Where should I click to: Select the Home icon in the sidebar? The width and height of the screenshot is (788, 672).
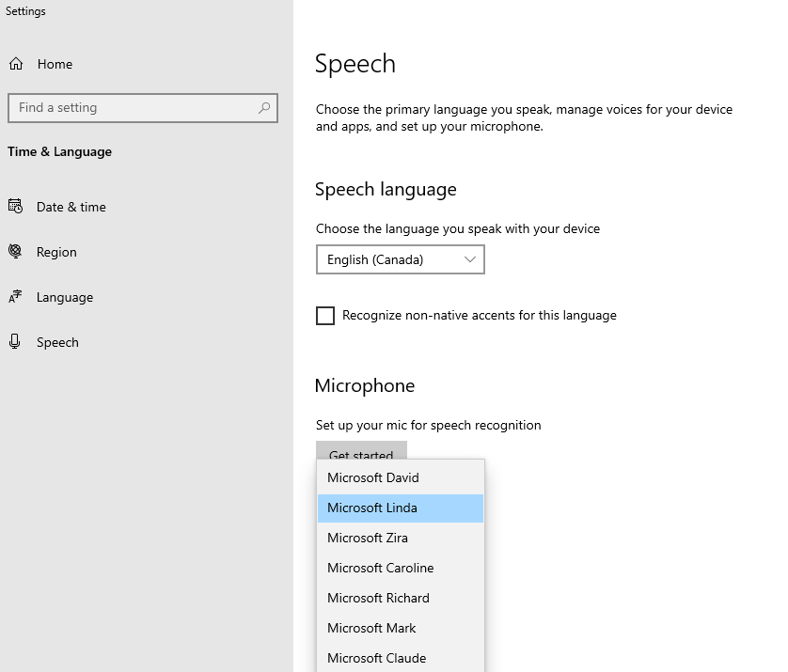coord(15,64)
